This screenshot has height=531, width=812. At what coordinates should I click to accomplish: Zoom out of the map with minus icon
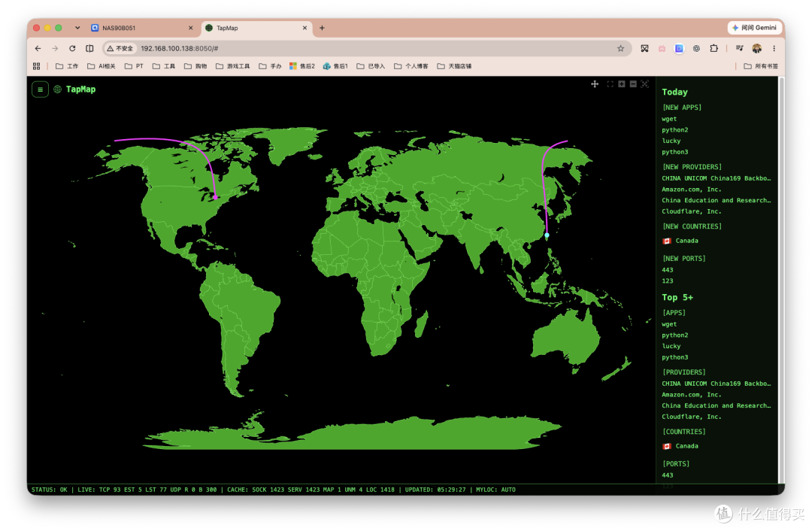click(633, 84)
